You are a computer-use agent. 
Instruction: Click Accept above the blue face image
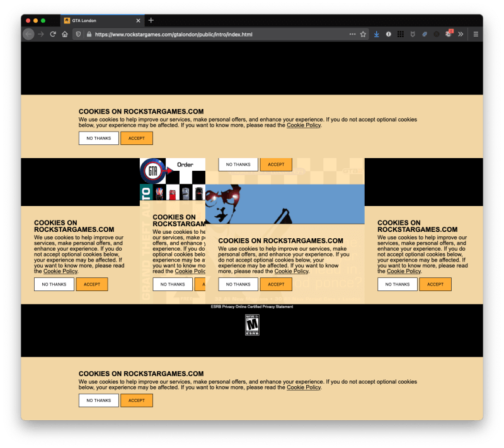[276, 164]
